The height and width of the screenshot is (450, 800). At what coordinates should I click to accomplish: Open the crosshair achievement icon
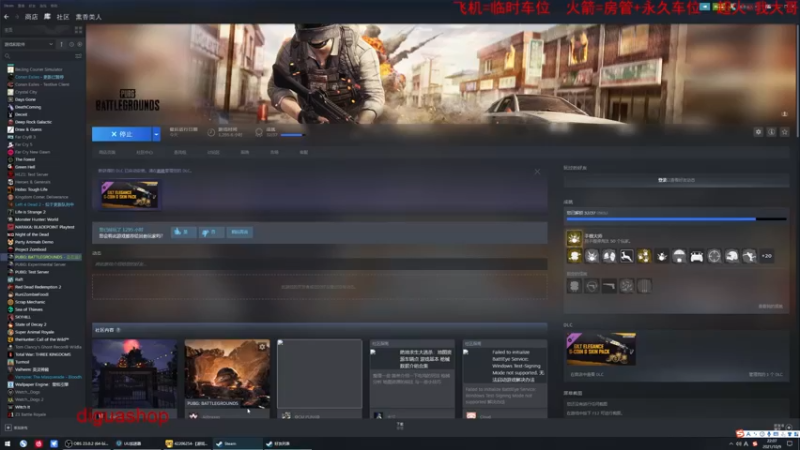coord(714,256)
